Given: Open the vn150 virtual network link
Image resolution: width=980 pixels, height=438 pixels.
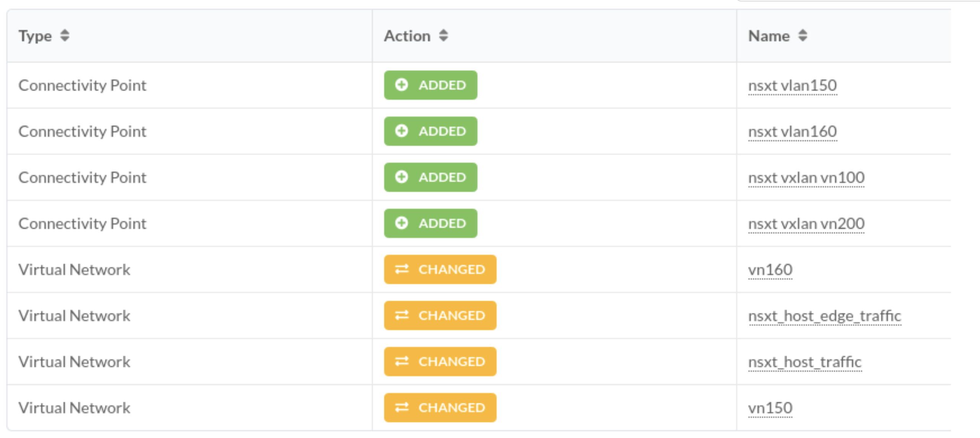Looking at the screenshot, I should [770, 408].
